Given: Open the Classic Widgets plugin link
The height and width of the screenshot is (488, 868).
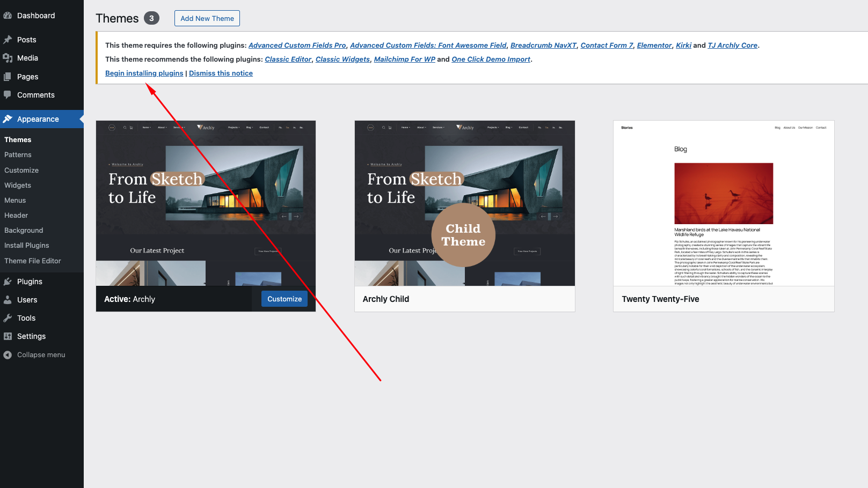Looking at the screenshot, I should tap(343, 59).
